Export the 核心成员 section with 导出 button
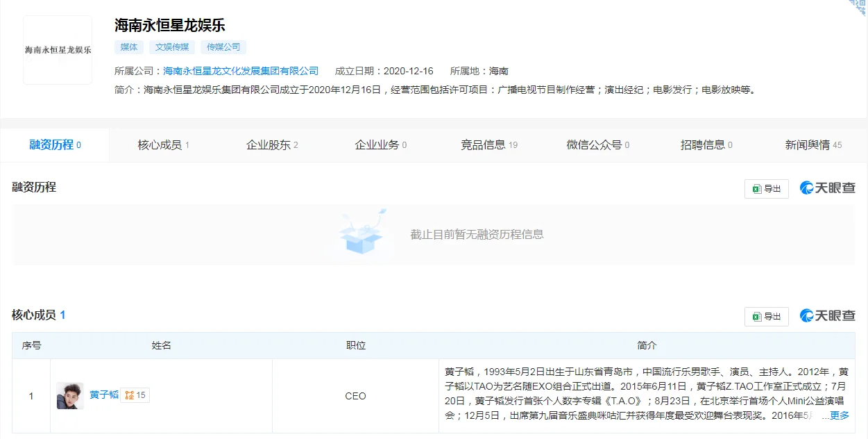Screen dimensions: 868x439 (767, 317)
